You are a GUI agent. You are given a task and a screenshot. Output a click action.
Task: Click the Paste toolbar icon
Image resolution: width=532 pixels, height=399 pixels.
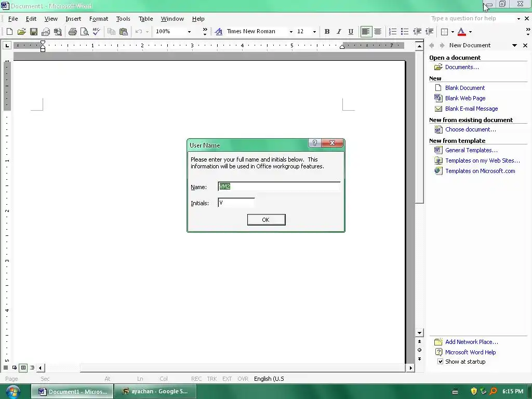pyautogui.click(x=124, y=32)
